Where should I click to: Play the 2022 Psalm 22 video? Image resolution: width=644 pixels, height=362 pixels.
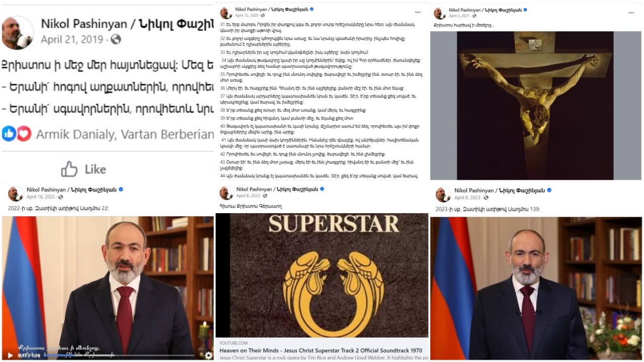(x=10, y=355)
